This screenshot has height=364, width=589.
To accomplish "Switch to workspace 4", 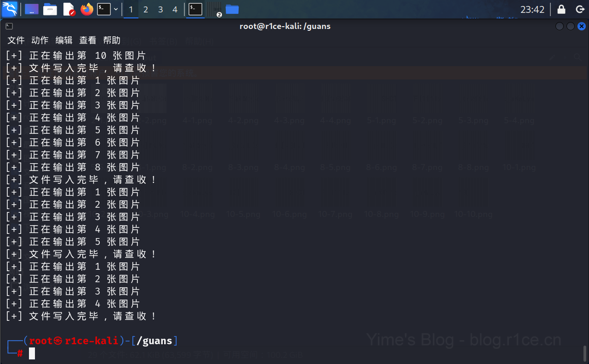I will (x=175, y=9).
